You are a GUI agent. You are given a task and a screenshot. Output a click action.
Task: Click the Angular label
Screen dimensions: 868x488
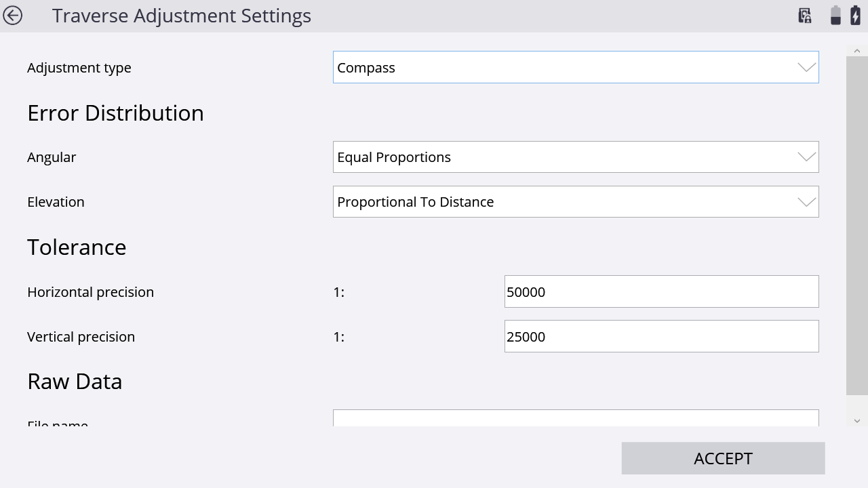[52, 157]
